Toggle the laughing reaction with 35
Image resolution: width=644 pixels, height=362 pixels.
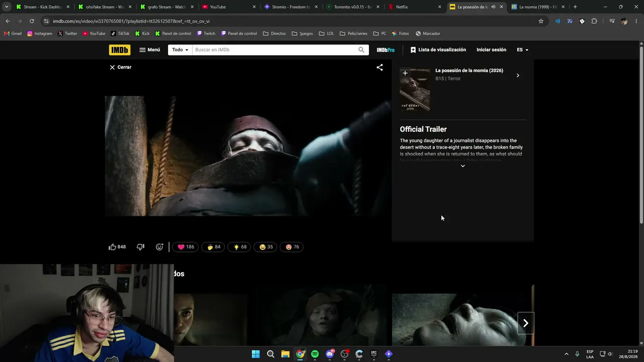(x=266, y=247)
